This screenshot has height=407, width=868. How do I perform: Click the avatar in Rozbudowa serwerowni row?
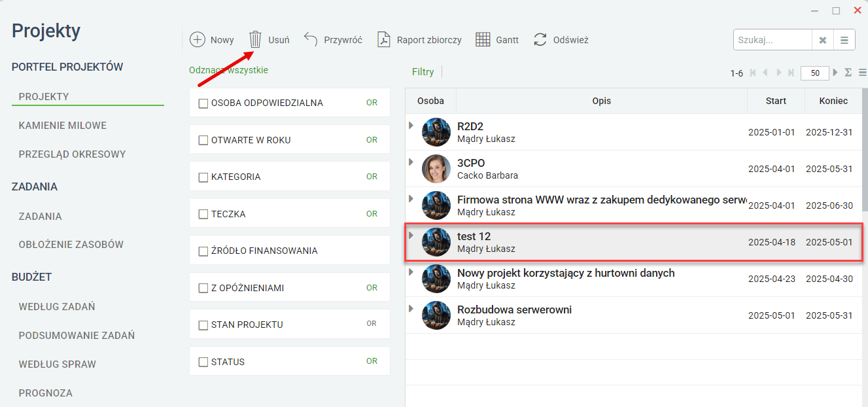(x=436, y=315)
